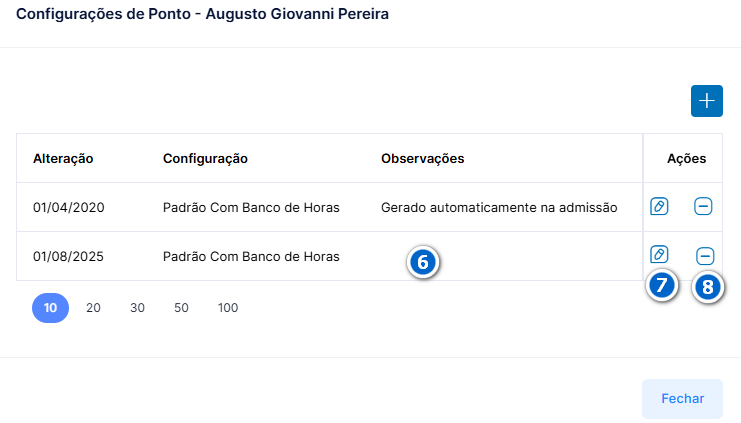Remove the 01/04/2020 configuration entry

703,206
